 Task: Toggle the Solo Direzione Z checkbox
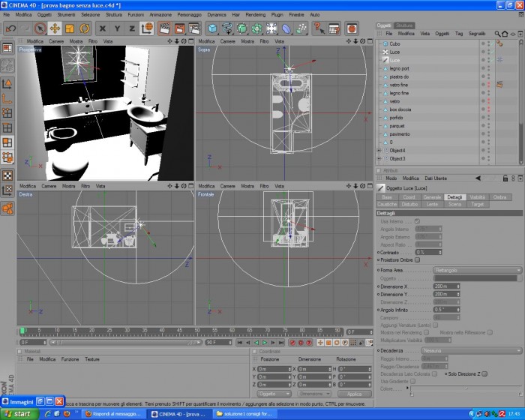point(484,373)
